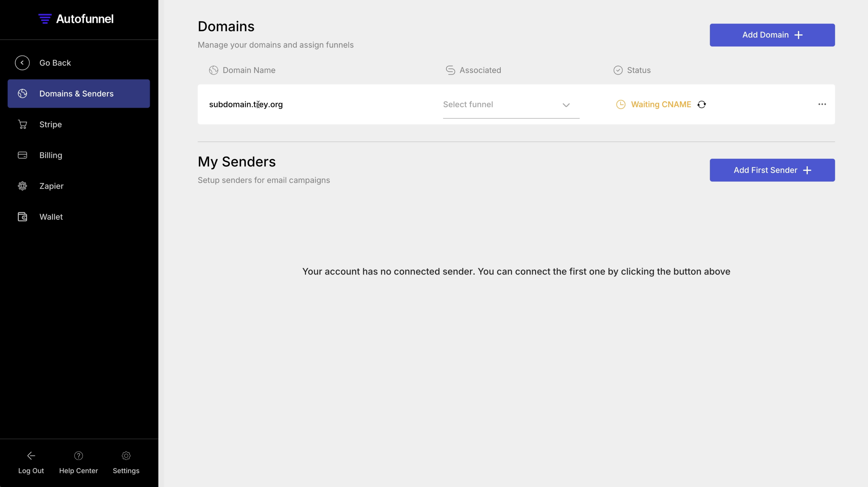Click the Wallet icon in the sidebar

22,217
